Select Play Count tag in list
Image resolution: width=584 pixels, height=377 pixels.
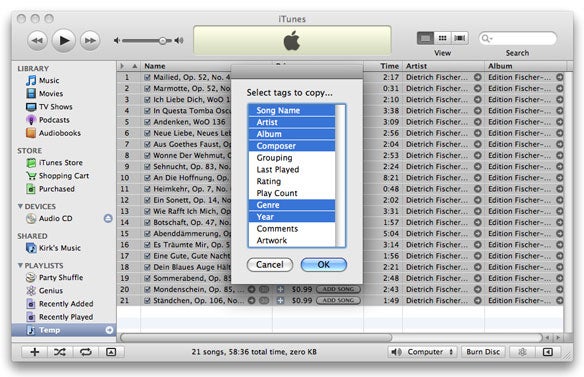292,193
